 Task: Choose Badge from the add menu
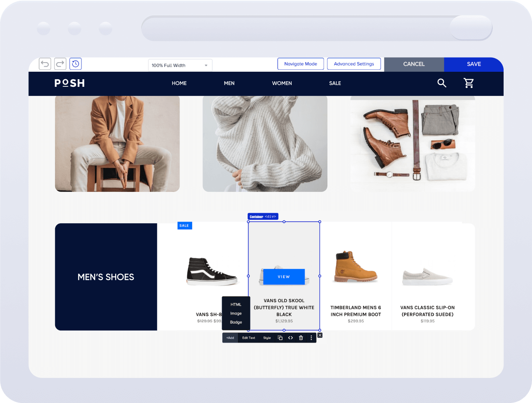[236, 322]
